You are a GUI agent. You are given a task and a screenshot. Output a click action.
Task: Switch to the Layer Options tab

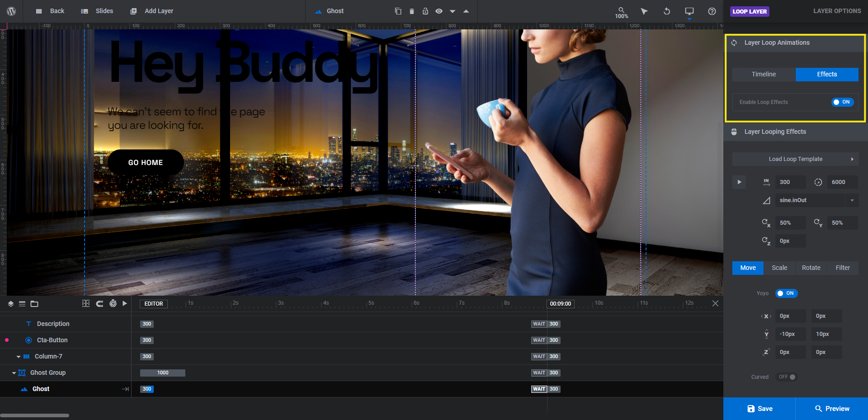837,11
